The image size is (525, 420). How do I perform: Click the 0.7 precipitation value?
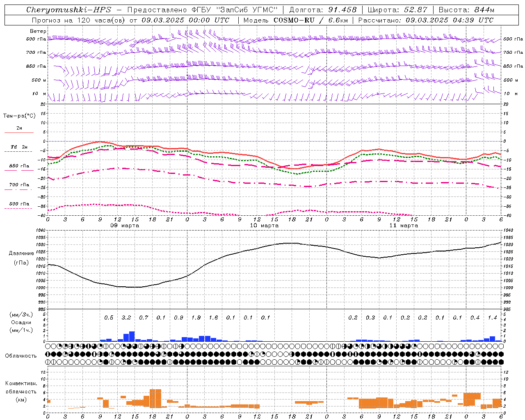(x=144, y=317)
